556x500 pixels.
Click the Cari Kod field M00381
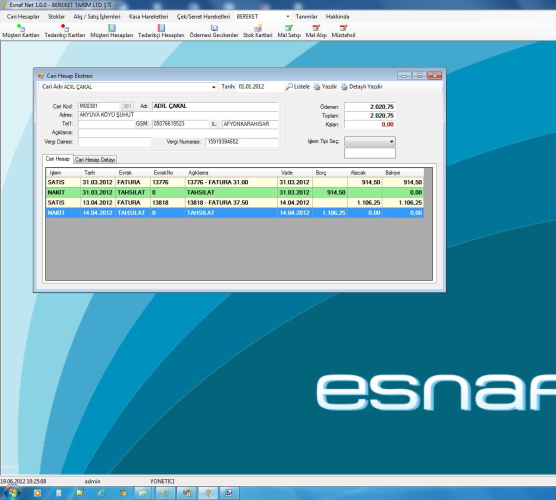[99, 106]
